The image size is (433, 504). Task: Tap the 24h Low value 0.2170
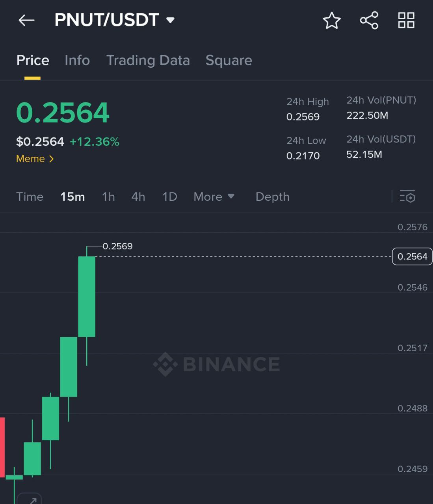(303, 156)
